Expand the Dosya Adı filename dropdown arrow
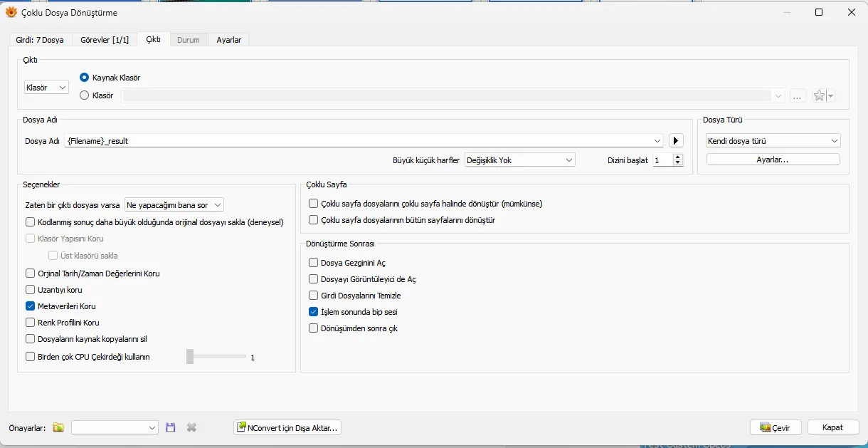This screenshot has height=448, width=868. [x=657, y=141]
